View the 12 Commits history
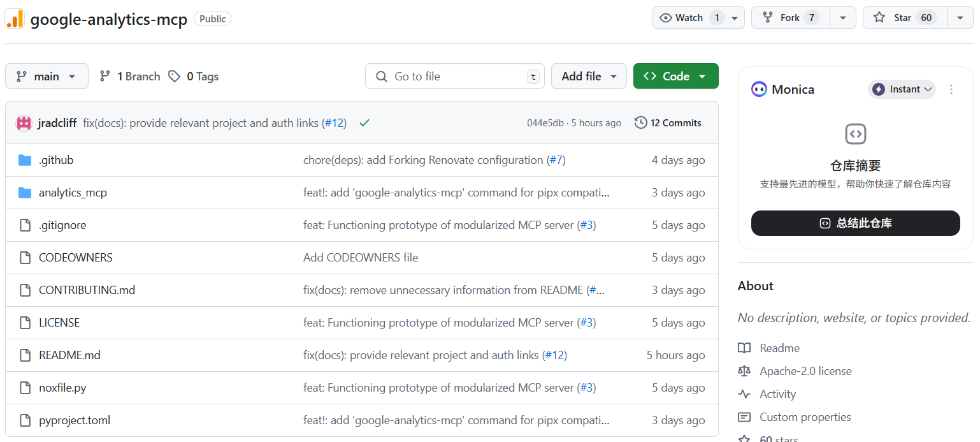Viewport: 980px width, 442px height. [668, 123]
